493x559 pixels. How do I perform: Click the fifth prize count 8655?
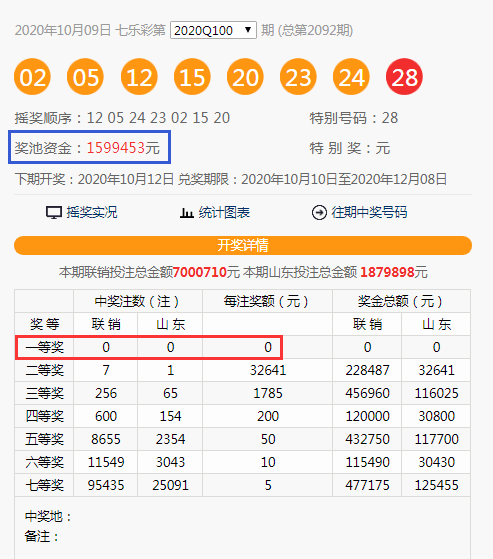tap(106, 439)
